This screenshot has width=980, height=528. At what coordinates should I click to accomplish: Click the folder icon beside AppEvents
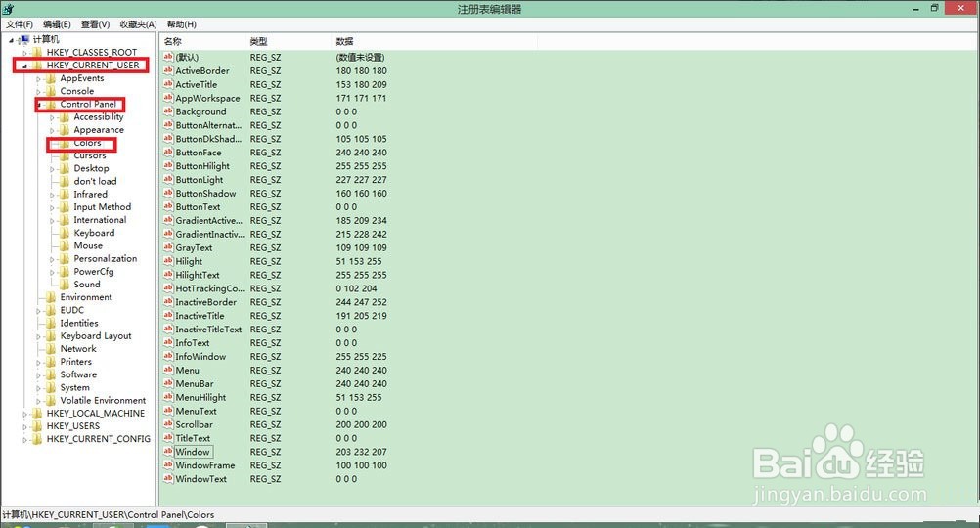click(x=51, y=78)
